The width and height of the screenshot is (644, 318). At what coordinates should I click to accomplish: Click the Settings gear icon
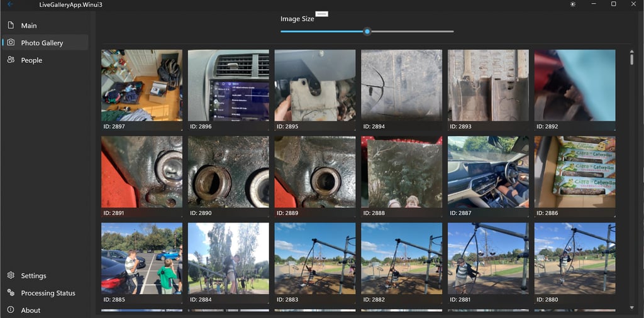click(x=11, y=275)
